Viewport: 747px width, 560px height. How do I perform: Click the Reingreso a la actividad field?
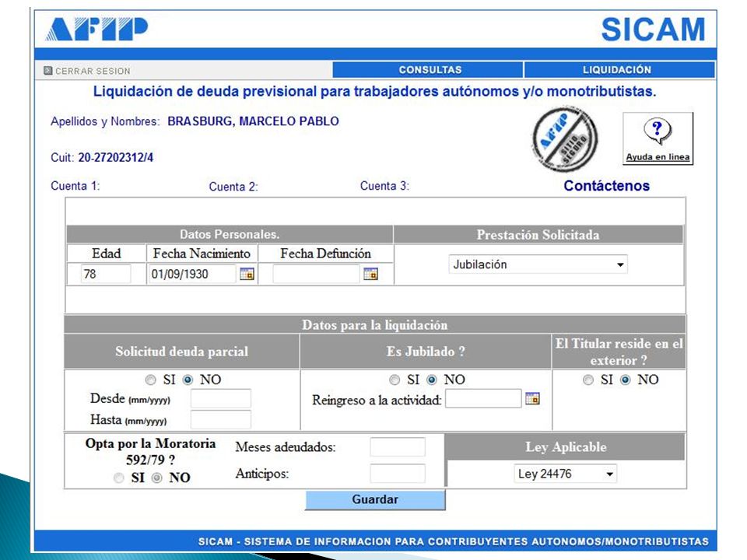click(x=483, y=398)
